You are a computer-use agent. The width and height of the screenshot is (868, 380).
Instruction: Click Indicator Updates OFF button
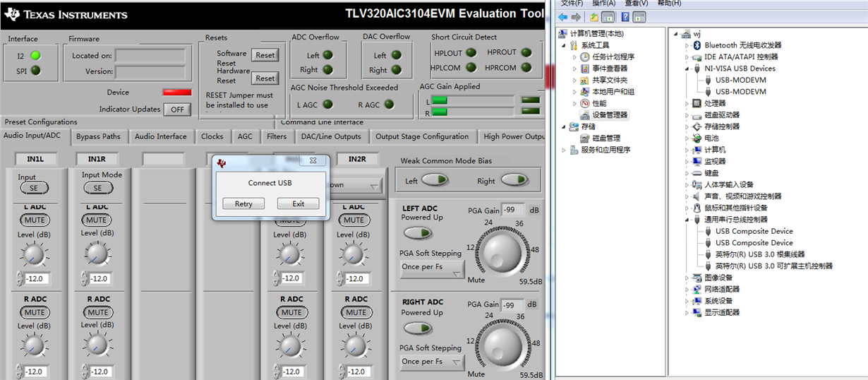177,109
